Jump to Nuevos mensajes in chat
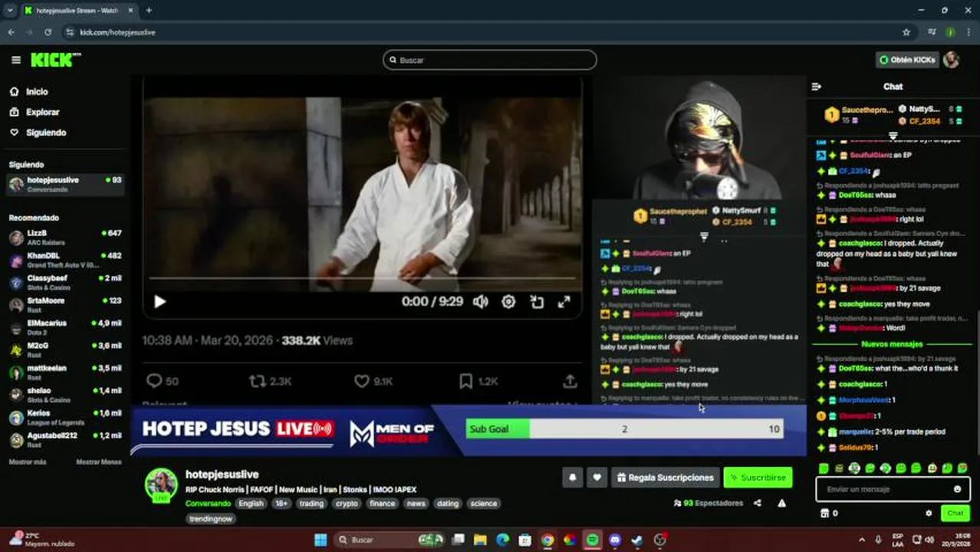The image size is (980, 552). (x=892, y=344)
